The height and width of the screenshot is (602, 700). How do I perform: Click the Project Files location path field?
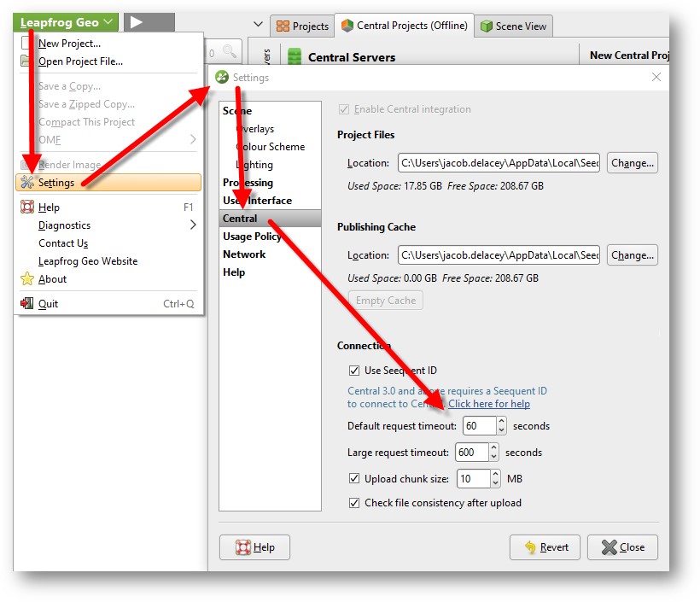tap(499, 162)
